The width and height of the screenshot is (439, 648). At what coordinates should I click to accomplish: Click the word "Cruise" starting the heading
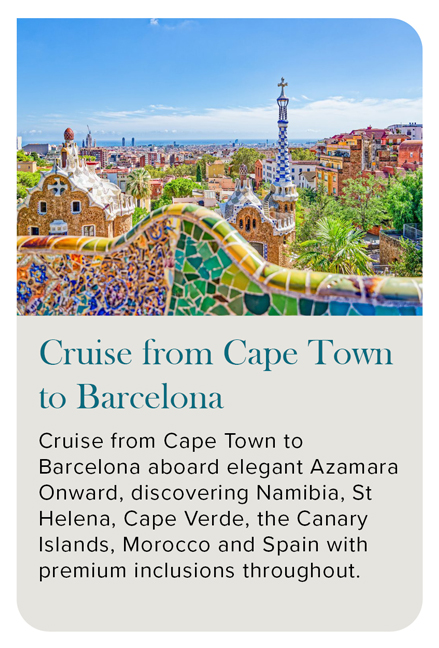point(86,354)
